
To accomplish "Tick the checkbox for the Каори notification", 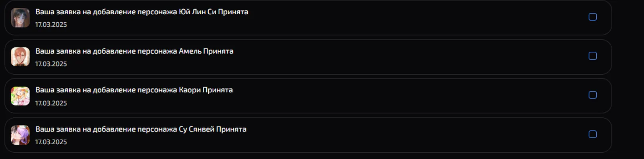I will 593,95.
